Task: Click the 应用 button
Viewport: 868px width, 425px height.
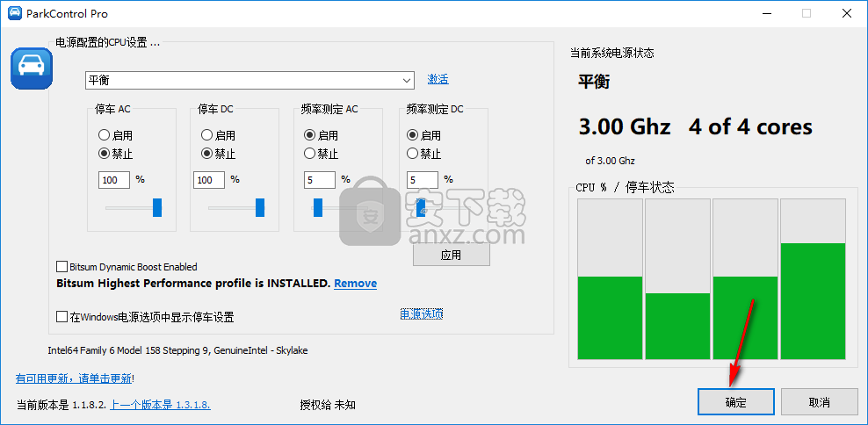Action: coord(452,256)
